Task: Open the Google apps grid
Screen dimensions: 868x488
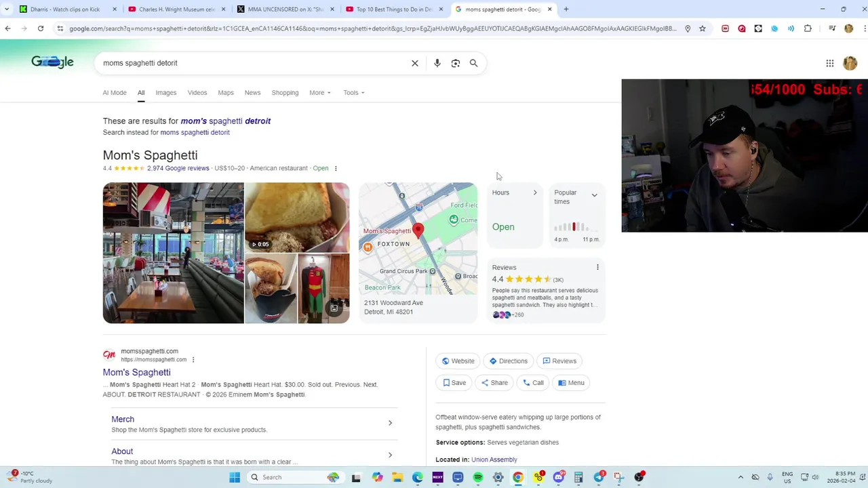Action: tap(830, 63)
